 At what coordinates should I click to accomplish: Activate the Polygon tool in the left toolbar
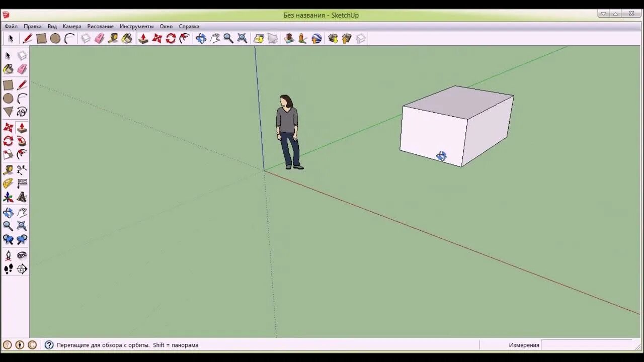click(x=8, y=112)
